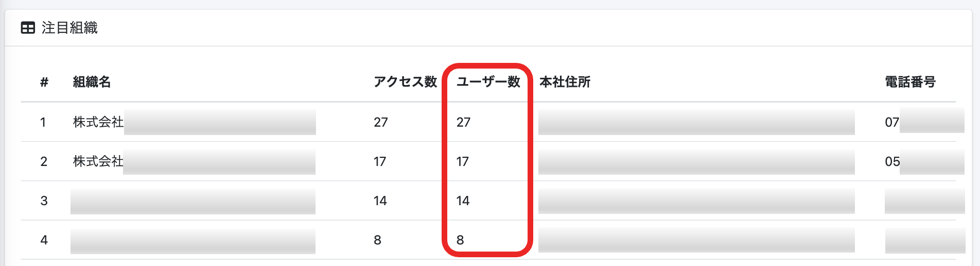Select the # column header
Screen dimensions: 980x266
(44, 82)
